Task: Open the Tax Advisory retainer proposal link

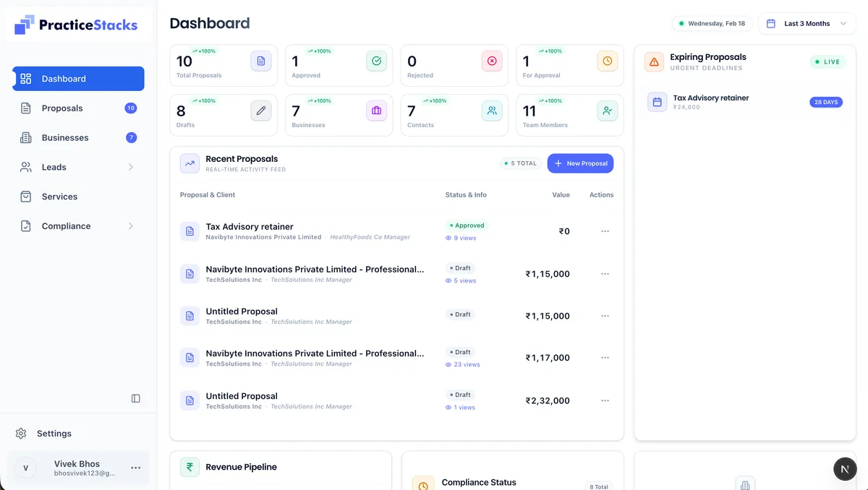Action: (x=249, y=226)
